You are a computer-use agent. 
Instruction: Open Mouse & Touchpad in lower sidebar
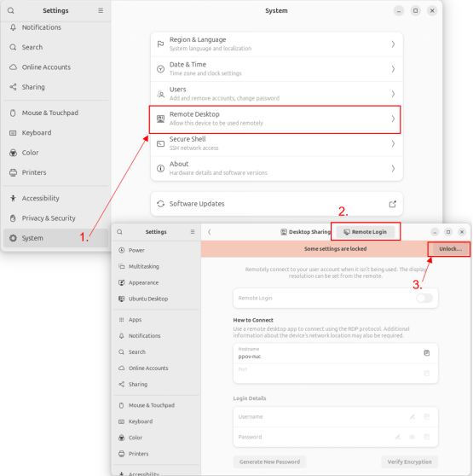pos(157,405)
